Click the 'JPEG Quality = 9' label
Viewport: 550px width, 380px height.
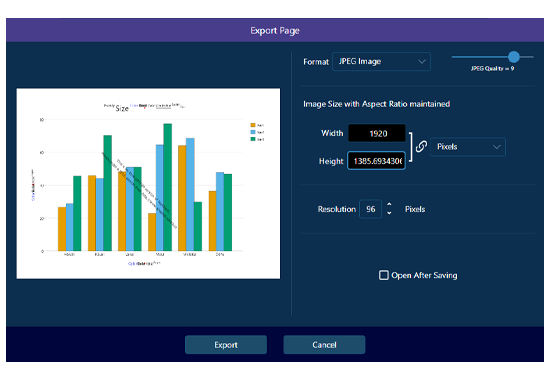[492, 68]
